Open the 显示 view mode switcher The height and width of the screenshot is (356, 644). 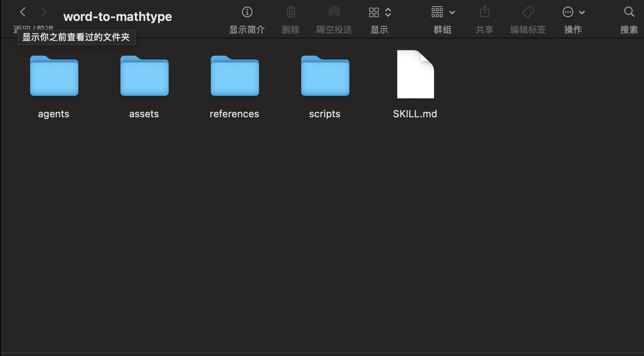380,12
